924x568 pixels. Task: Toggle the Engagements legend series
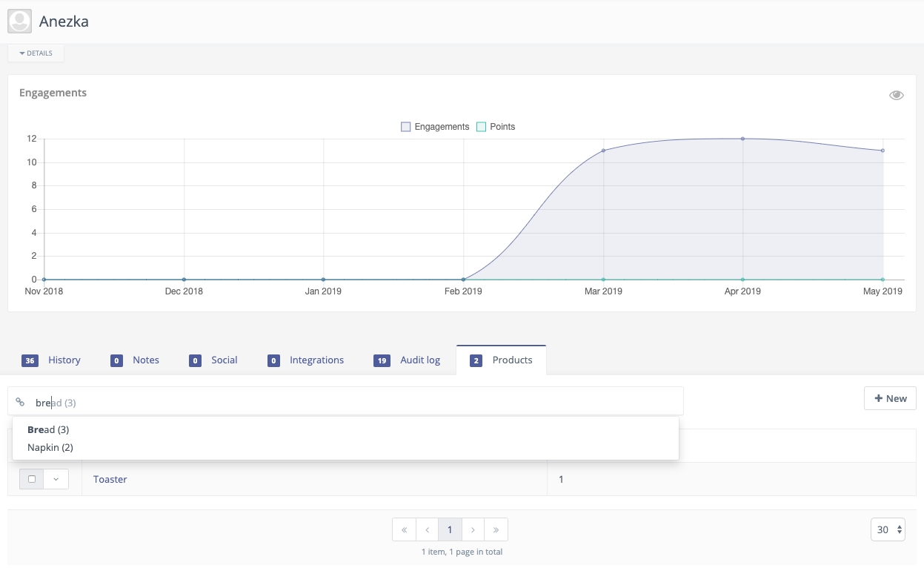tap(435, 127)
